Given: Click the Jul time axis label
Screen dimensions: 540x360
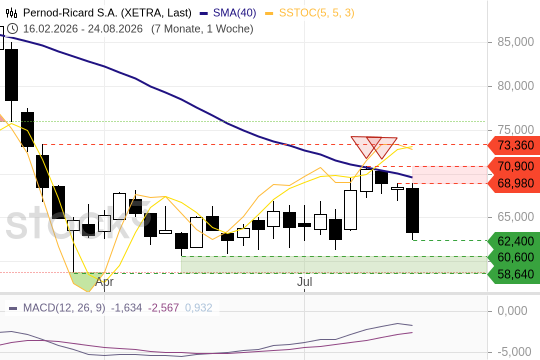Looking at the screenshot, I should pos(304,282).
